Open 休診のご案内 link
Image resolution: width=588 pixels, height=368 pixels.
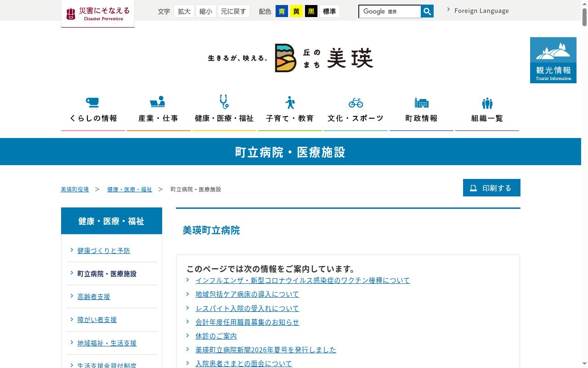216,336
